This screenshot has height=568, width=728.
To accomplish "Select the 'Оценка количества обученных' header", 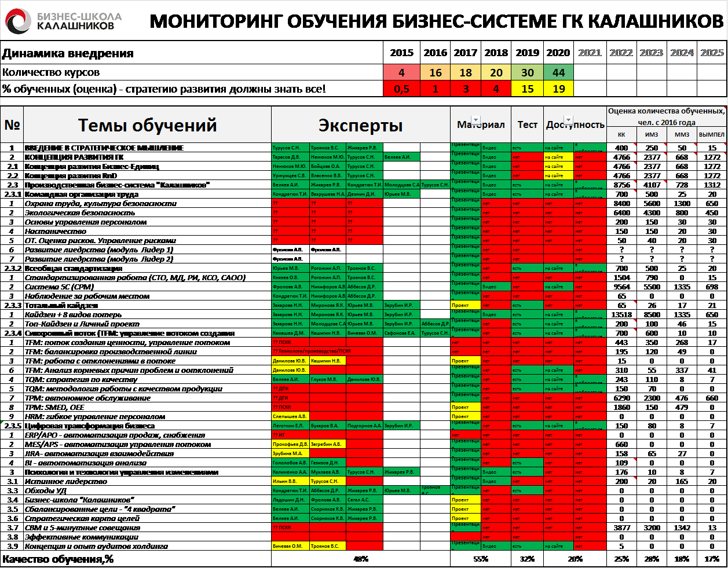I will [666, 116].
